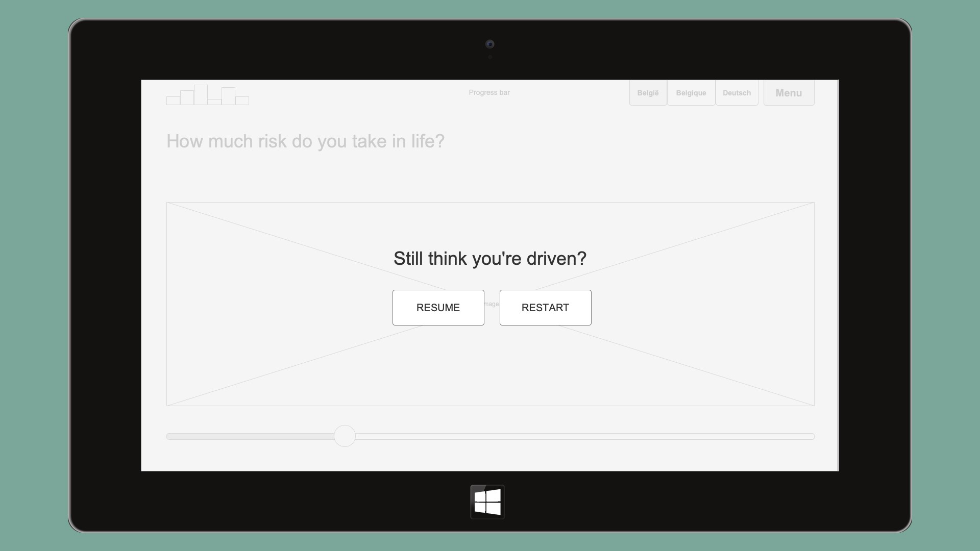Click the filled slider track left of handle
This screenshot has width=980, height=551.
click(250, 436)
